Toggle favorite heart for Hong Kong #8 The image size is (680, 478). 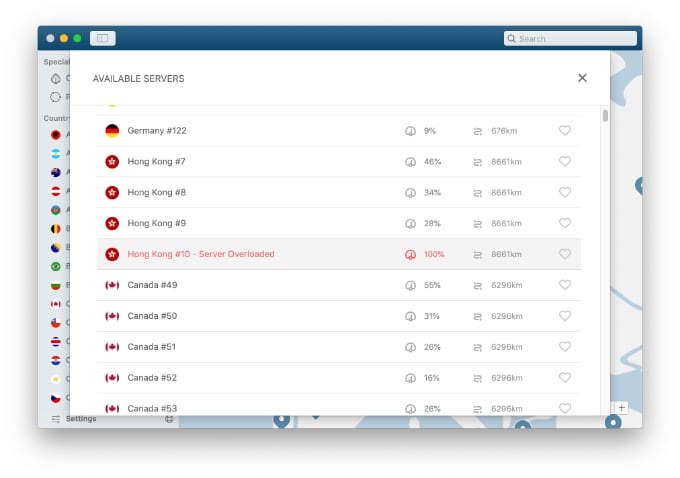(565, 192)
